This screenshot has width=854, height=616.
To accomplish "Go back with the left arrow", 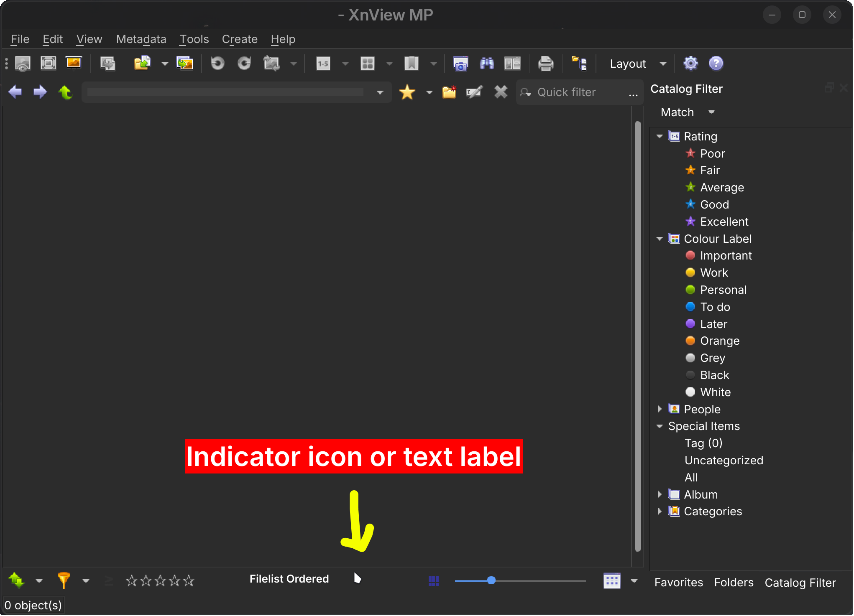I will pos(15,92).
